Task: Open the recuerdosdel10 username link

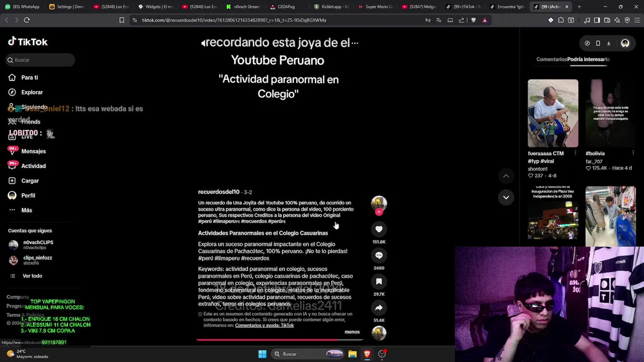Action: click(x=218, y=192)
